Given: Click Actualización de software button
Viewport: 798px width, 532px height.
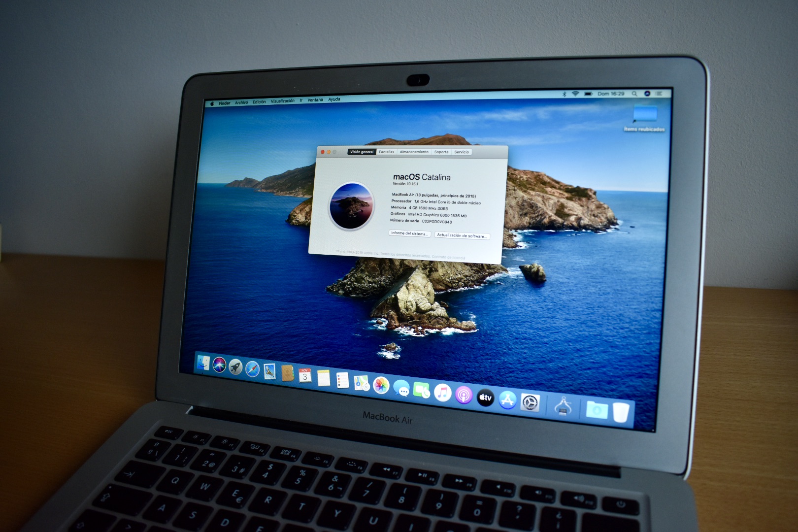Looking at the screenshot, I should click(x=462, y=236).
